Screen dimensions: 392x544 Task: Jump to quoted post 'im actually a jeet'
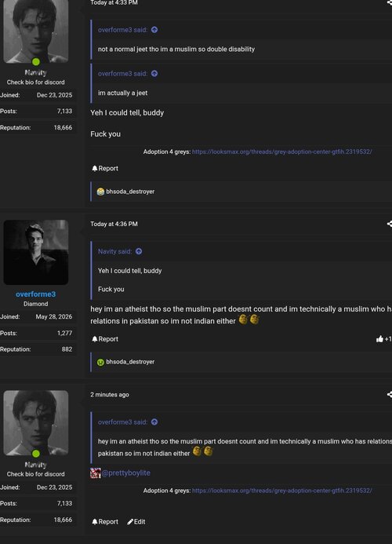click(154, 74)
